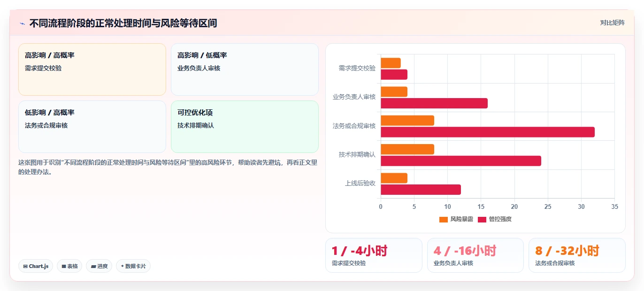Click the red bar for 上线后验收
The width and height of the screenshot is (644, 291).
point(421,190)
